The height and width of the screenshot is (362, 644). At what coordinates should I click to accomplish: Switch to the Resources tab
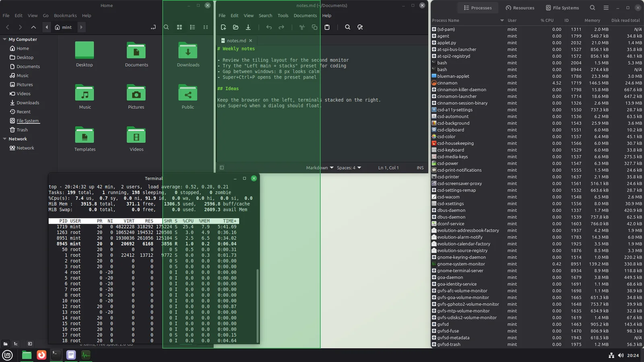click(520, 8)
